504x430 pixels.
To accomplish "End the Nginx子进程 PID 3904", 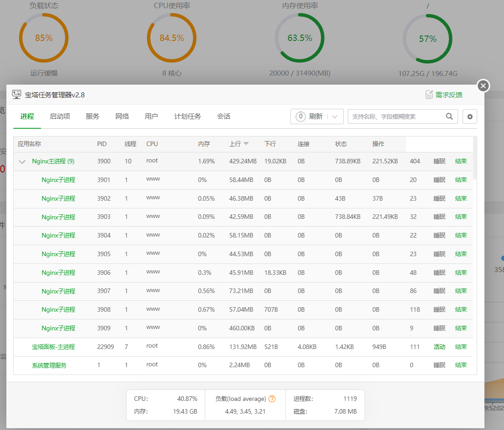I will pos(461,235).
